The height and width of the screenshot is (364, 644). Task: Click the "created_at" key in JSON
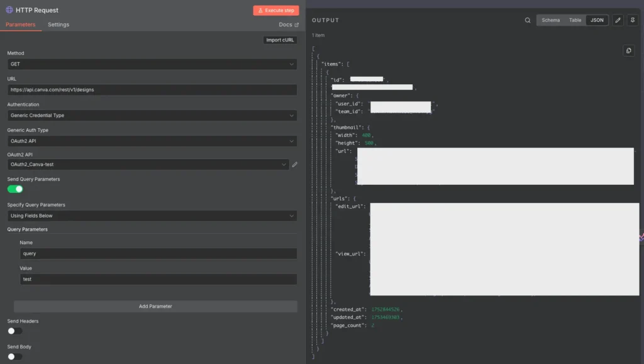pyautogui.click(x=348, y=309)
